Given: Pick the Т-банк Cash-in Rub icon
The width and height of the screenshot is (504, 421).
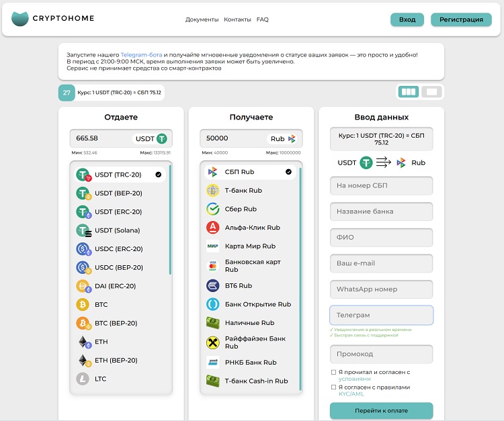Looking at the screenshot, I should tap(212, 381).
